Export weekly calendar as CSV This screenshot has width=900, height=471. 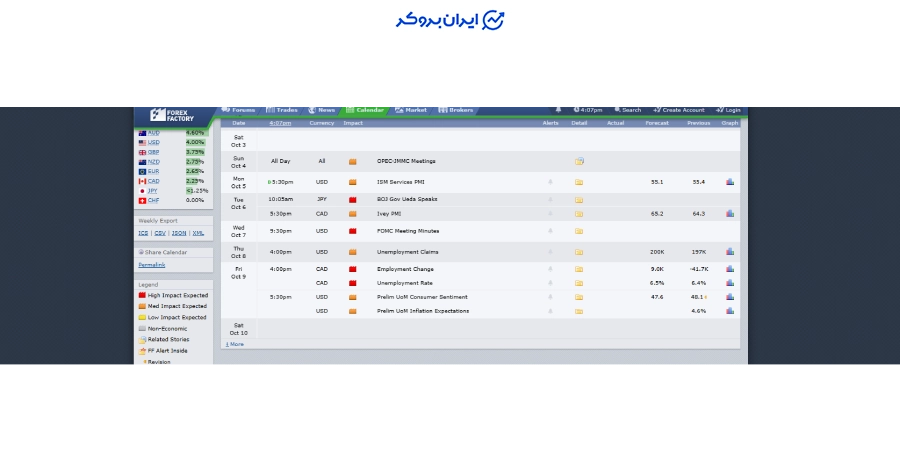160,233
